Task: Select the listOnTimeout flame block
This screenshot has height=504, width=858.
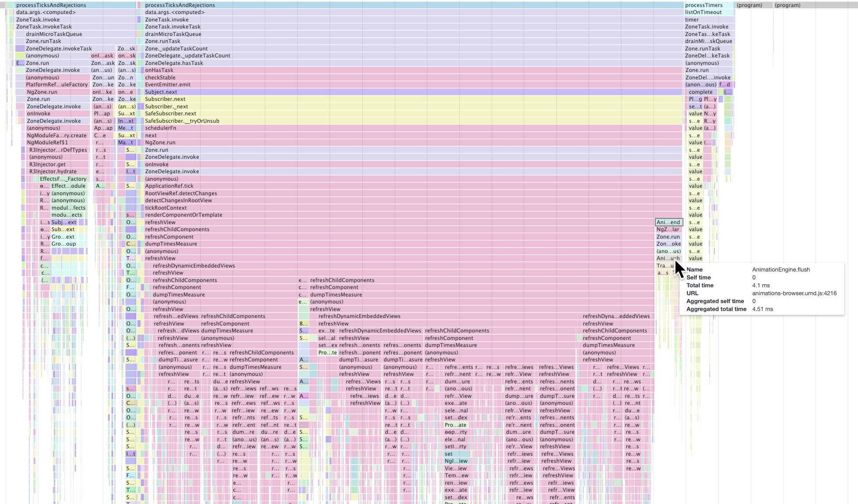Action: pos(708,12)
